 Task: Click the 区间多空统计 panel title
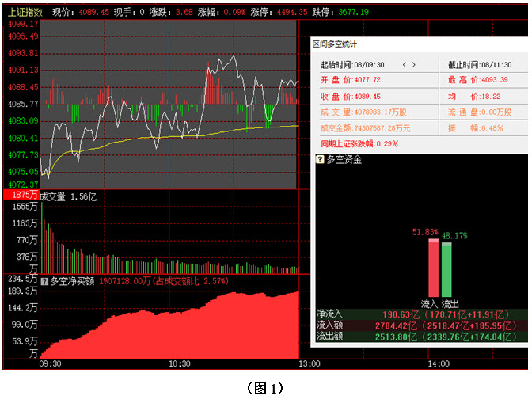click(x=334, y=44)
